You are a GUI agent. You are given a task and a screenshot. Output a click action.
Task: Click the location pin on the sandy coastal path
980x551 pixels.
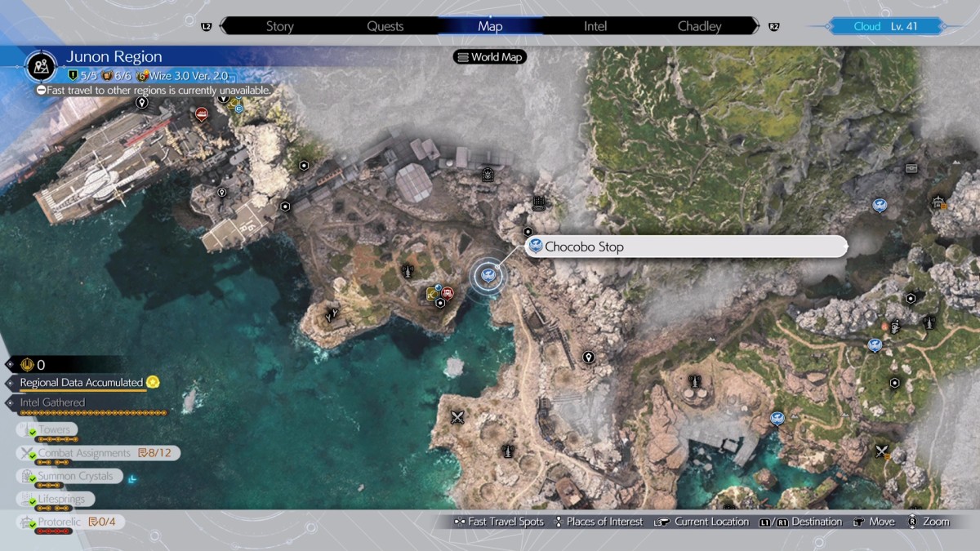pyautogui.click(x=588, y=358)
